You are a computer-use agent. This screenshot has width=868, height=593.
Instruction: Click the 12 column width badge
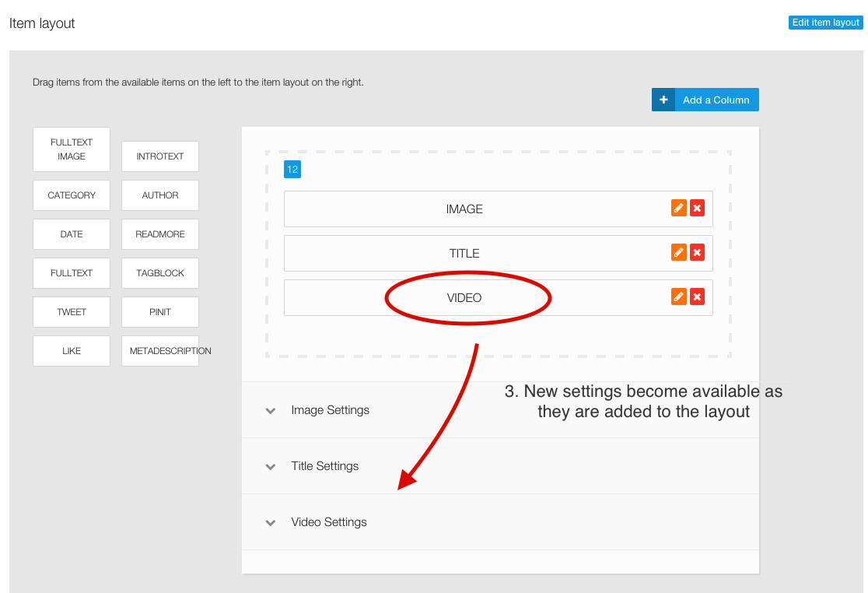(x=292, y=170)
